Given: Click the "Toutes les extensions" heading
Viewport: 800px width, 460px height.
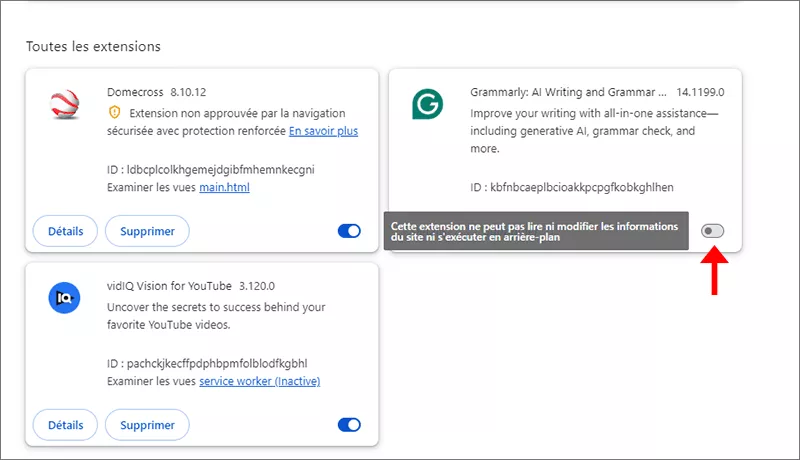Looking at the screenshot, I should [93, 47].
